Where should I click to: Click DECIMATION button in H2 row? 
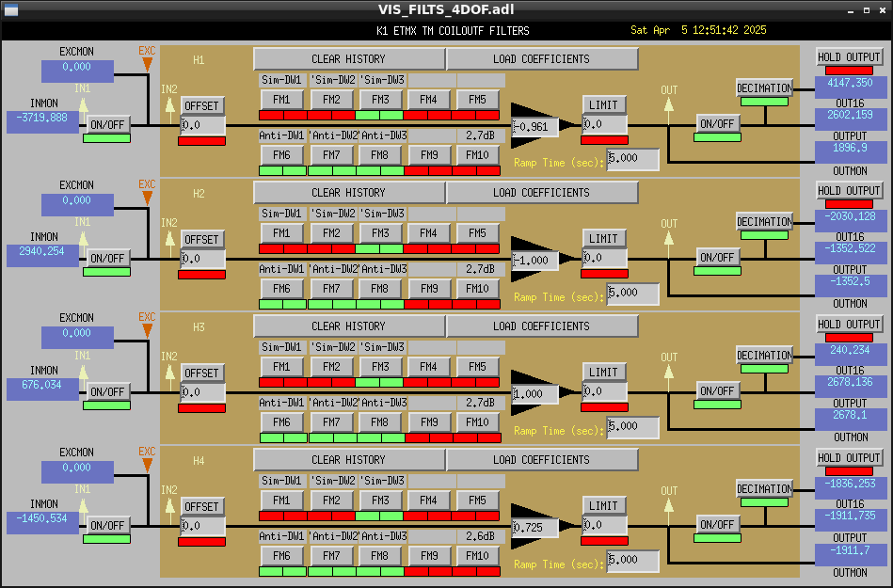[764, 221]
